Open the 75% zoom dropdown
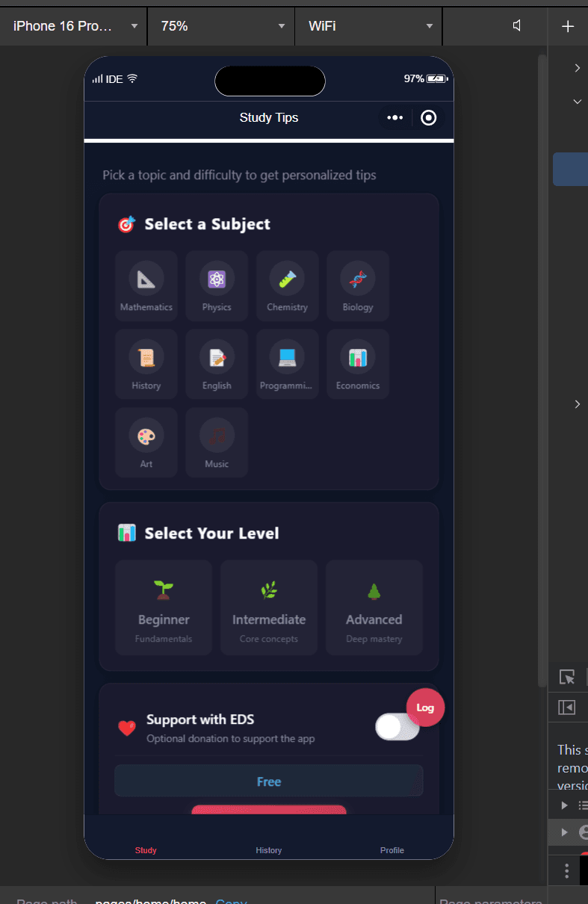588x904 pixels. coord(222,26)
